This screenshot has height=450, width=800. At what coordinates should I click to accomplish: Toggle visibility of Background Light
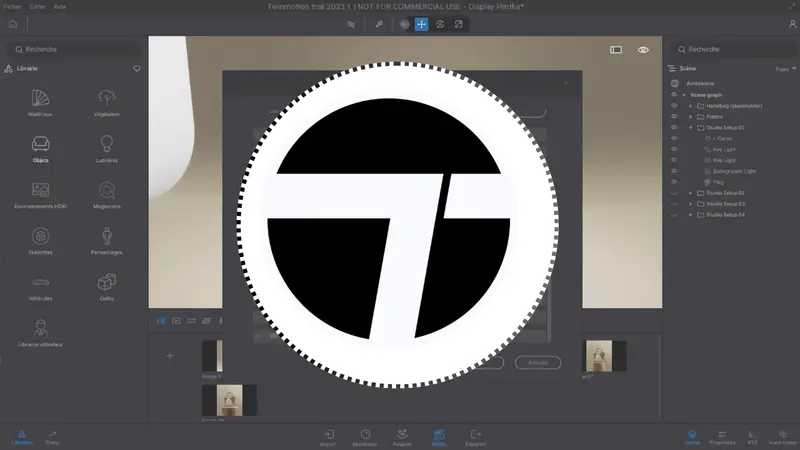(674, 171)
